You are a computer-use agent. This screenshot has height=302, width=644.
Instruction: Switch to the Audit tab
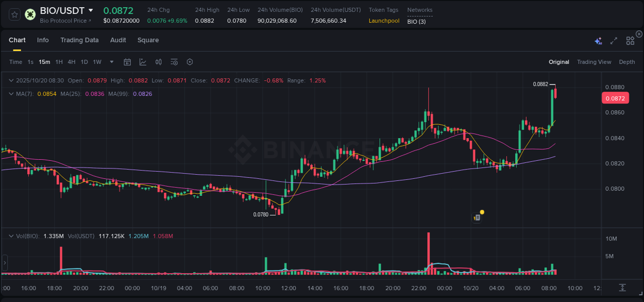point(118,40)
